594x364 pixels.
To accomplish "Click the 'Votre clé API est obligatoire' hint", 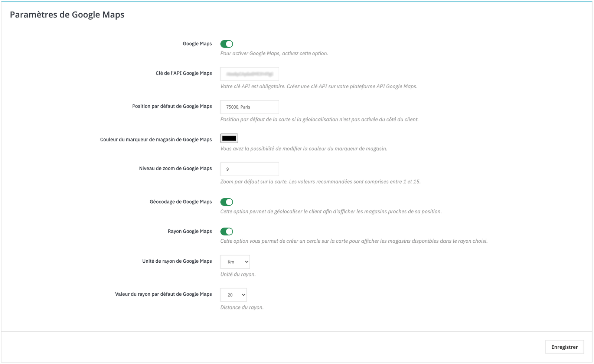I will coord(319,86).
